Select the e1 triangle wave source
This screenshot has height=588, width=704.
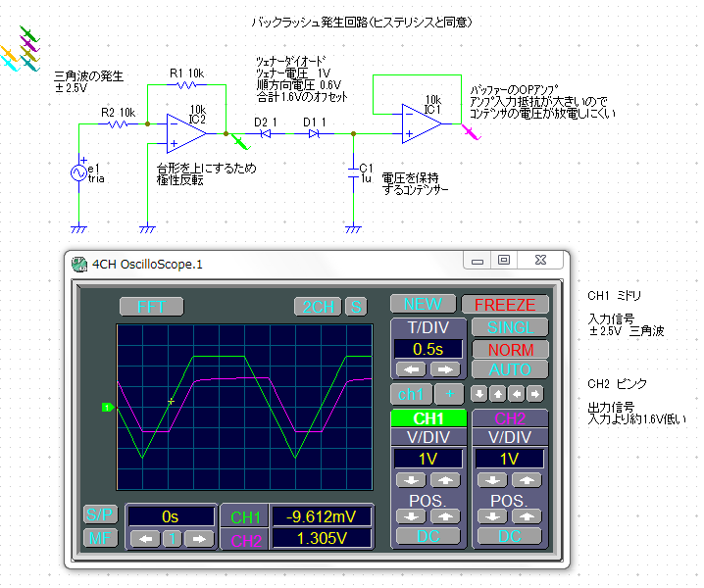[78, 172]
